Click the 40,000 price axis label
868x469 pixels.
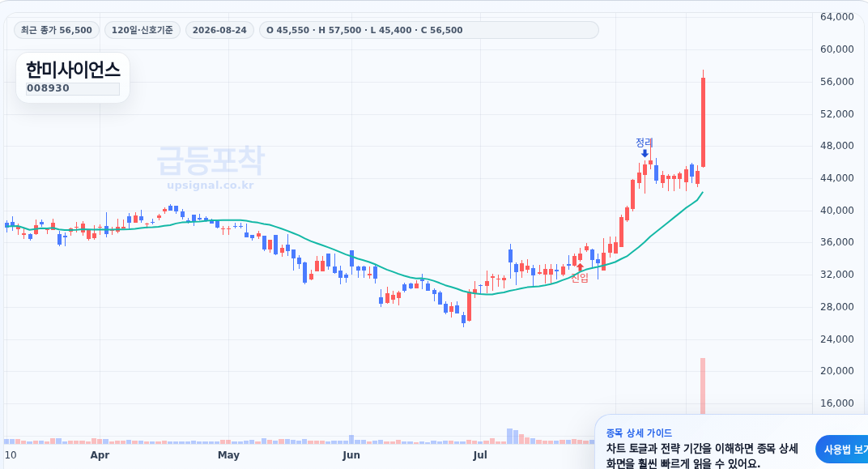pos(836,211)
